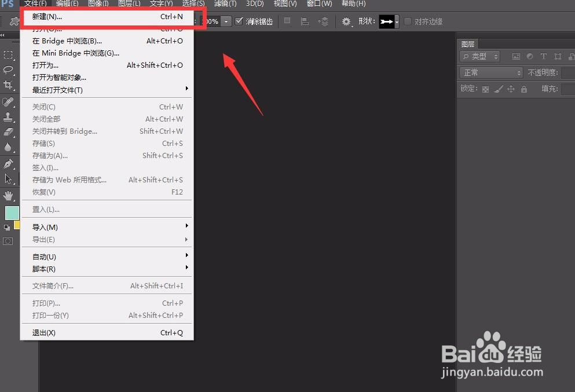Select the Crop tool

click(8, 85)
